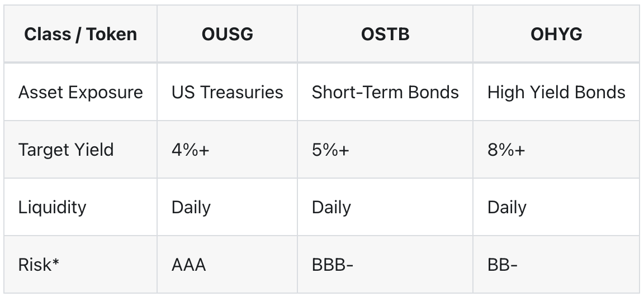Image resolution: width=644 pixels, height=297 pixels.
Task: Select the 5%+ yield cell
Action: coord(385,149)
